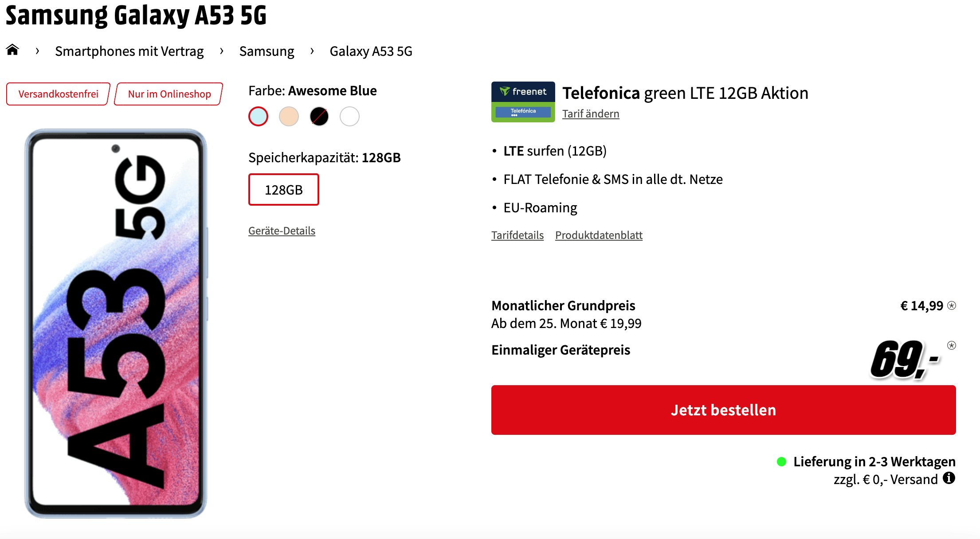
Task: Select the peach color variant
Action: [289, 116]
